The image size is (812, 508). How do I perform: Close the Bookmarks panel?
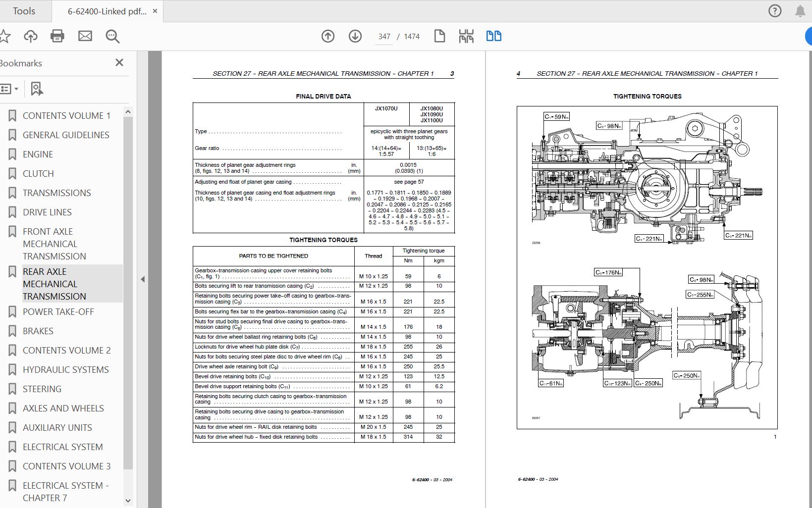tap(119, 62)
